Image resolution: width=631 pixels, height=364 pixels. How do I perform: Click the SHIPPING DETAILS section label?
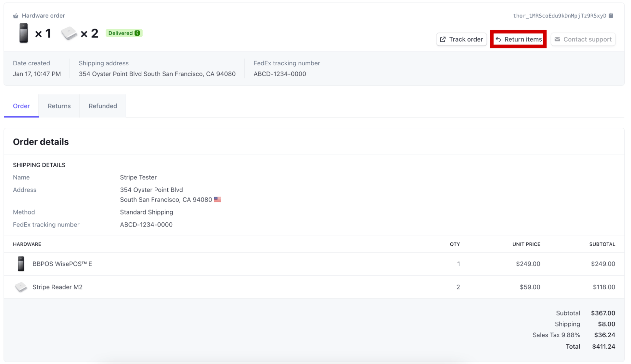(x=39, y=165)
